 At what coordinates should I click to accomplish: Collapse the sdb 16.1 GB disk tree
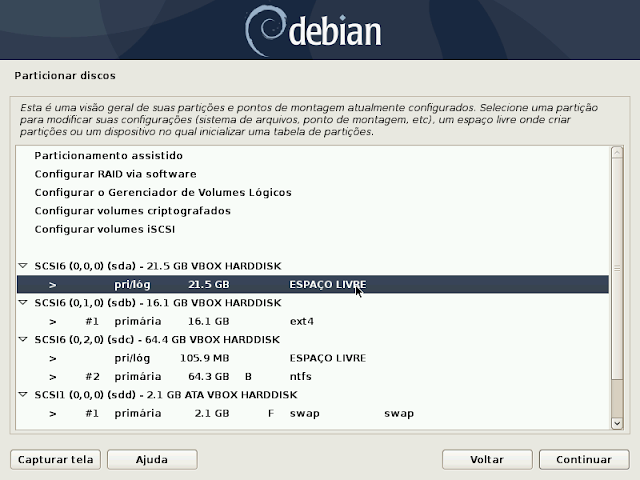coord(23,302)
